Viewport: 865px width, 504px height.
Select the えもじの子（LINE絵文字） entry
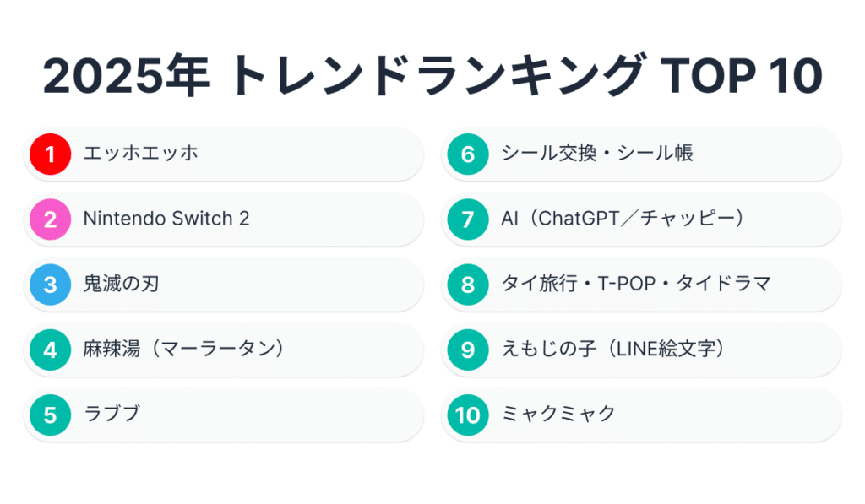(614, 350)
